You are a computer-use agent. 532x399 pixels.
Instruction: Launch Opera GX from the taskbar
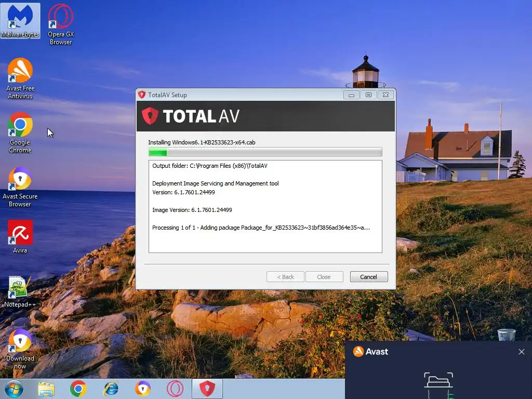175,389
